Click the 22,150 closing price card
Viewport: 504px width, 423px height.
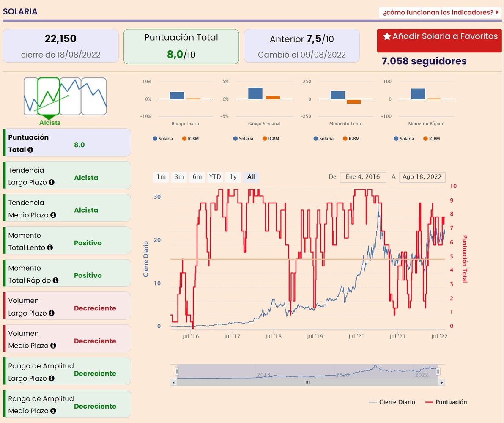click(x=60, y=46)
